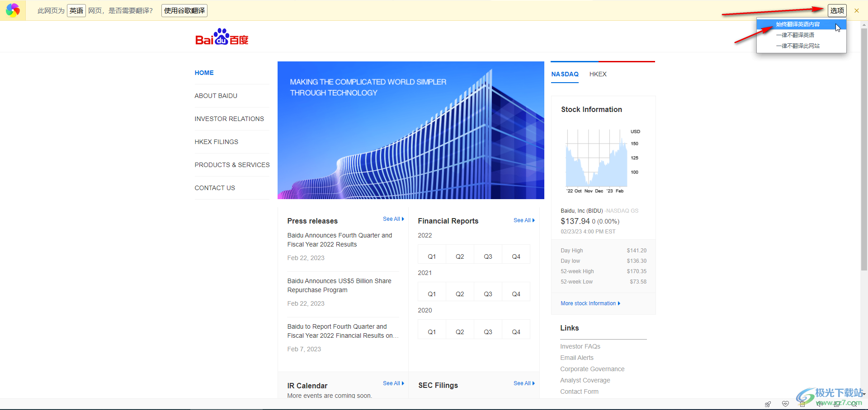Click See All for Financial Reports
Viewport: 868px width, 410px height.
coord(524,220)
